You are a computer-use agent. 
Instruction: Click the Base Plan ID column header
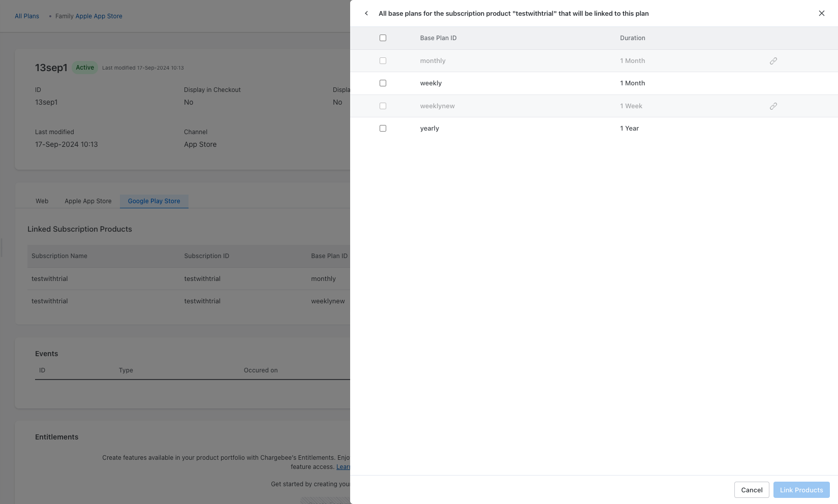[x=438, y=38]
